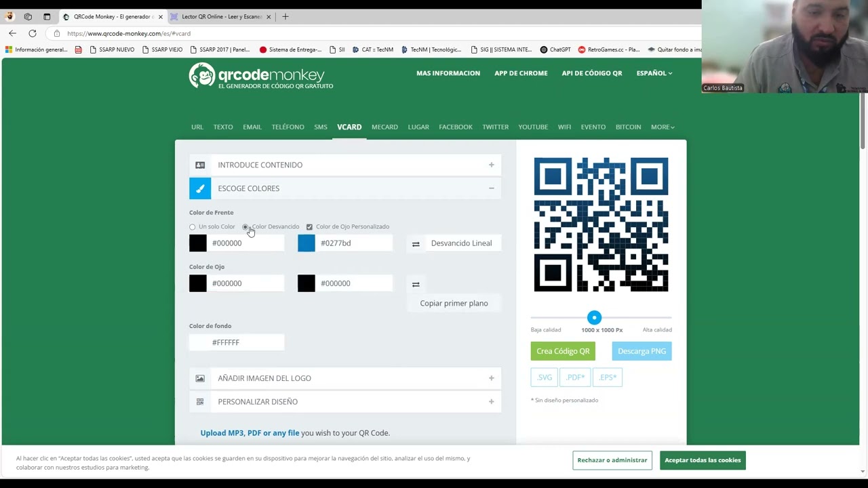Select the FACEBOOK type tab

coord(456,127)
